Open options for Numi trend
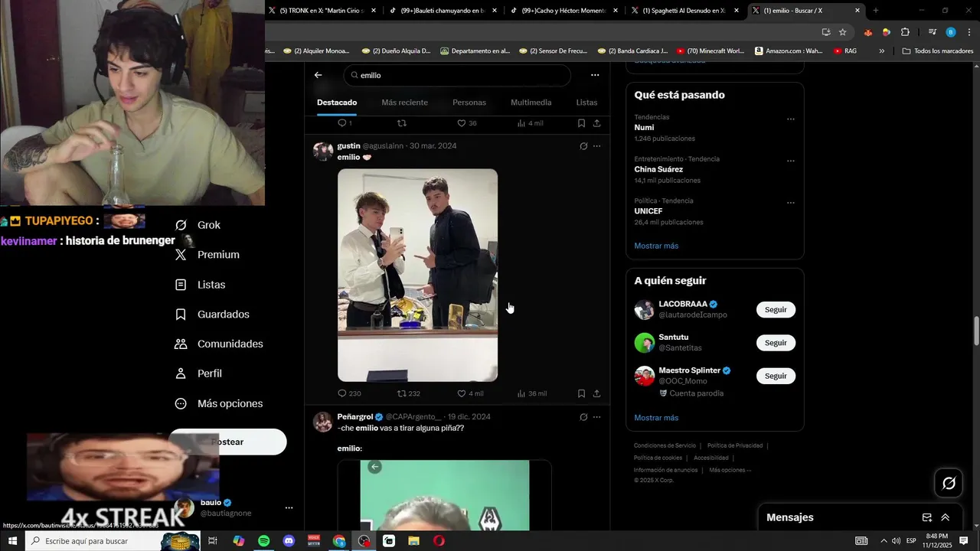Screen dimensions: 980x551 coord(791,119)
